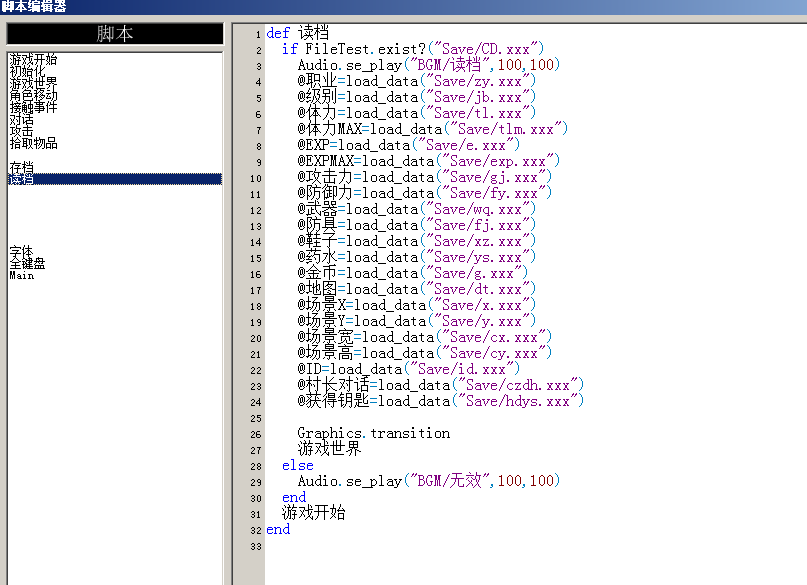
Task: Click the @体力MAX=load_data line
Action: tap(432, 129)
